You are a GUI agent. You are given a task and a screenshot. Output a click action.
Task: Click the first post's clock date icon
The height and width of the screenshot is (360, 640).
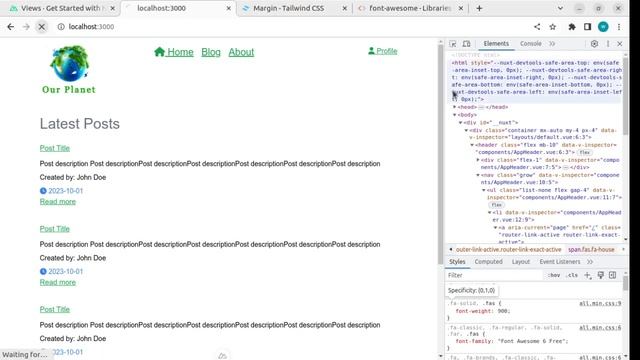pyautogui.click(x=43, y=191)
